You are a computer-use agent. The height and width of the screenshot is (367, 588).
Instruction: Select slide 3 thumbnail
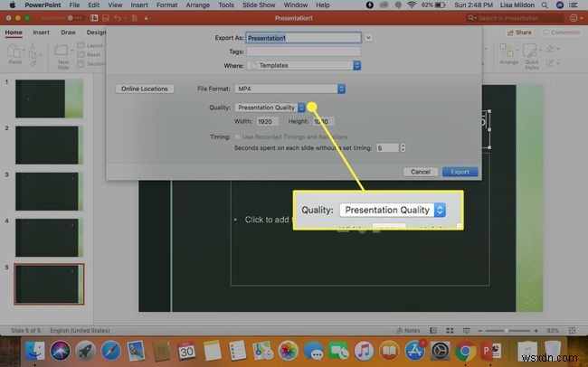tap(49, 192)
